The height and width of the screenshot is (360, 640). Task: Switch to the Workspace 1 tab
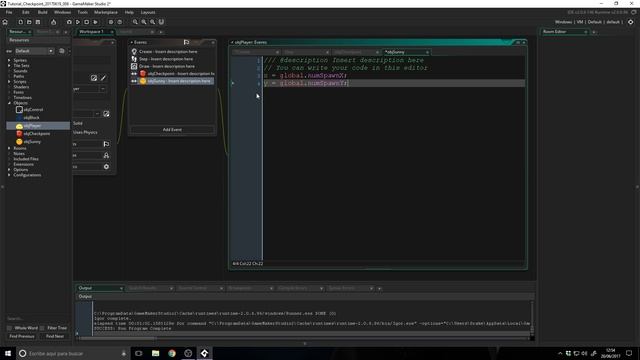(91, 31)
